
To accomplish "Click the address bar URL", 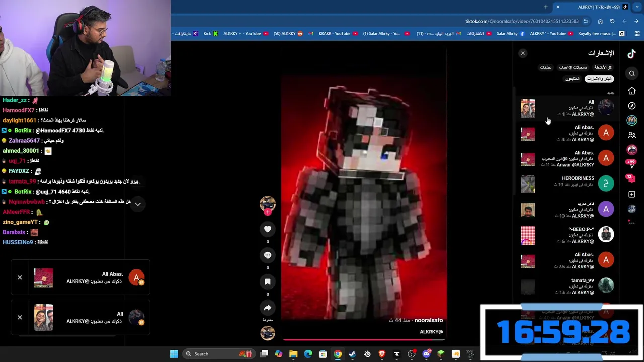I will point(522,21).
